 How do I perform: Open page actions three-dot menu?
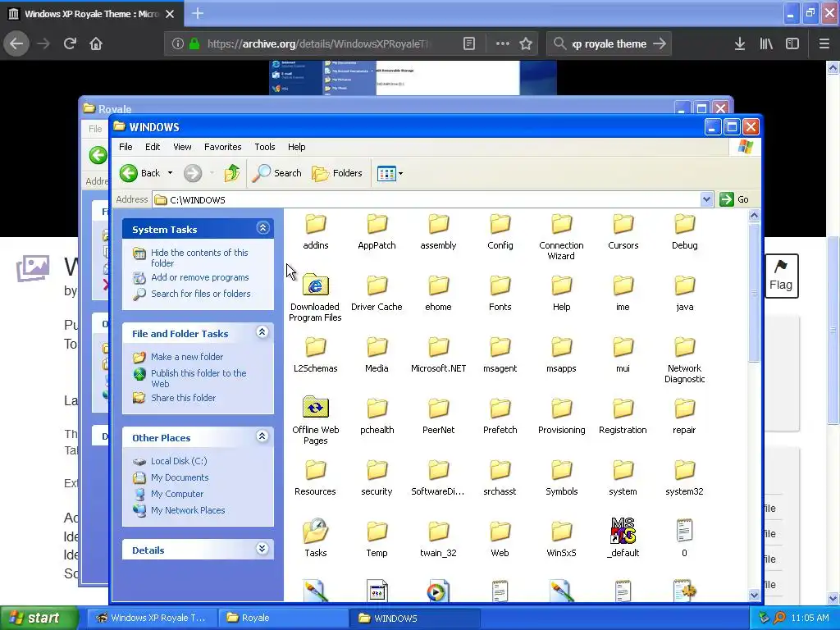[x=503, y=43]
